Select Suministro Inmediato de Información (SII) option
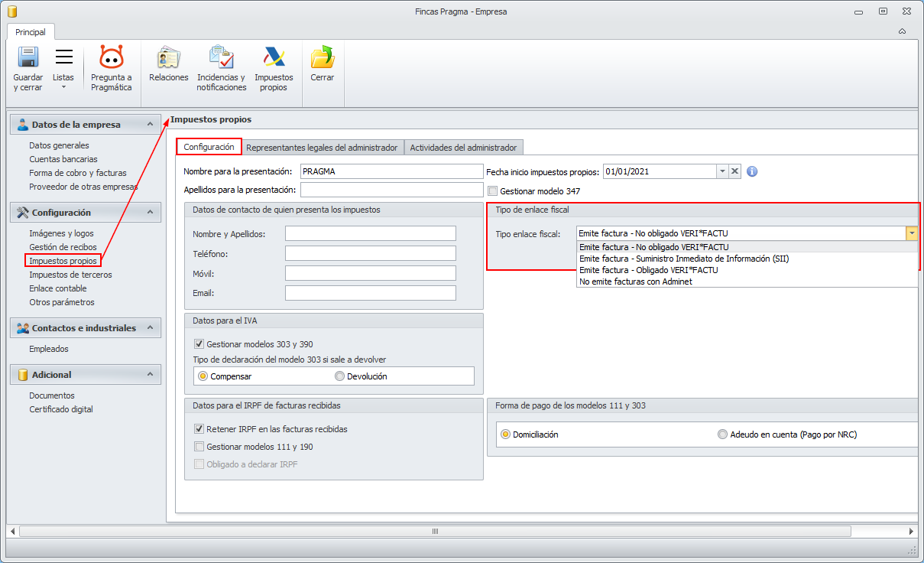Screen dimensions: 924x563 point(747,259)
